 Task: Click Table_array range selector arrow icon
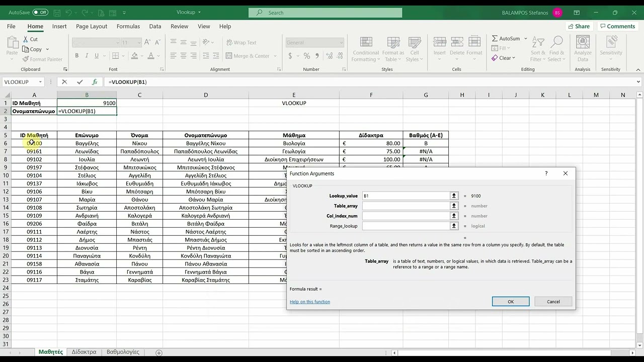[x=454, y=206]
